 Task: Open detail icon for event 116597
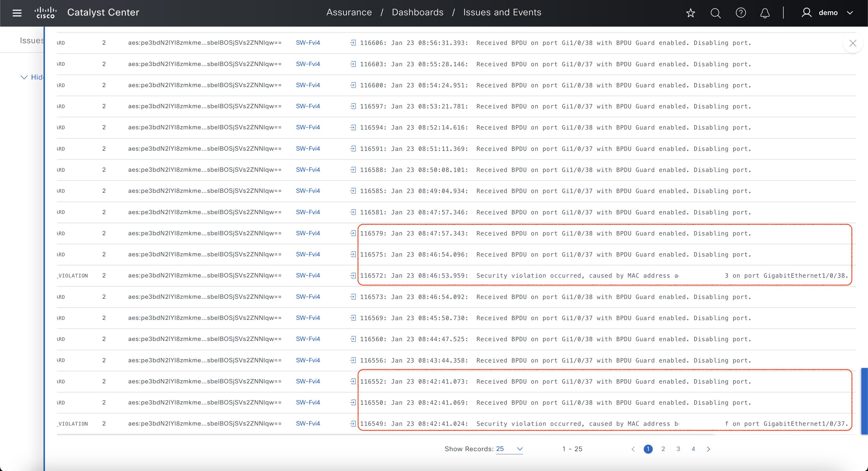click(353, 106)
